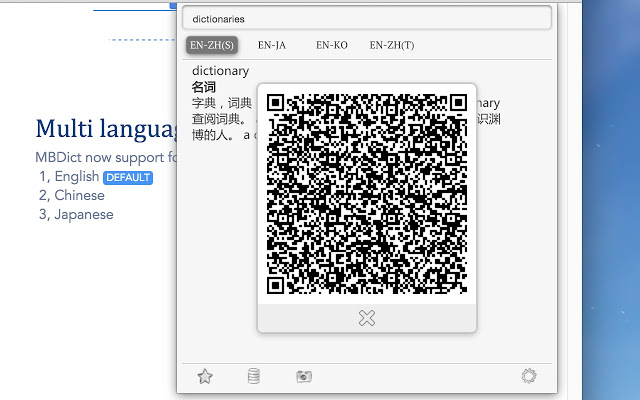Click the blue DEFAULT badge
640x400 pixels.
[x=128, y=178]
